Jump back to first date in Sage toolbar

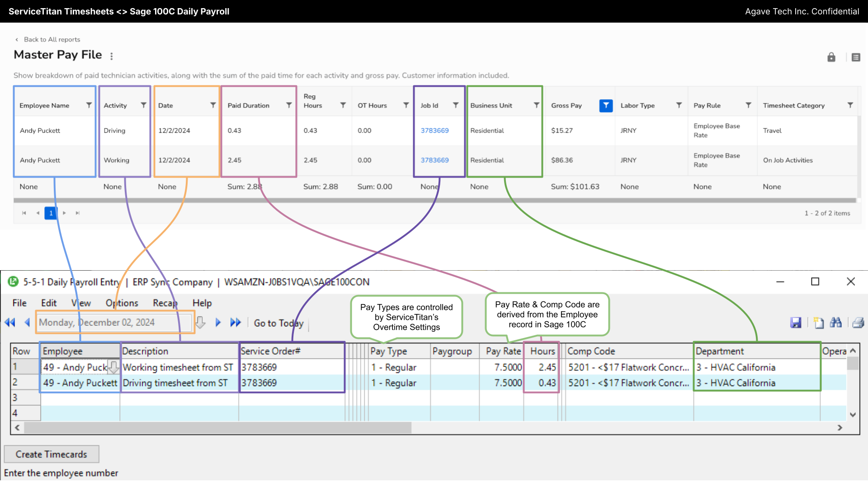10,322
